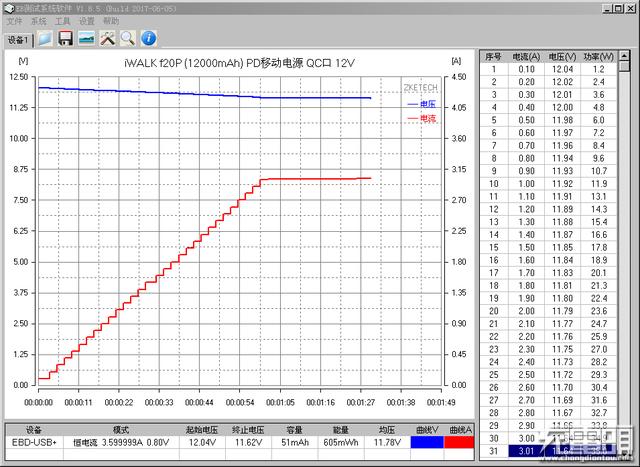Click the red 曲线A color swatch
This screenshot has width=640, height=467.
coord(459,442)
